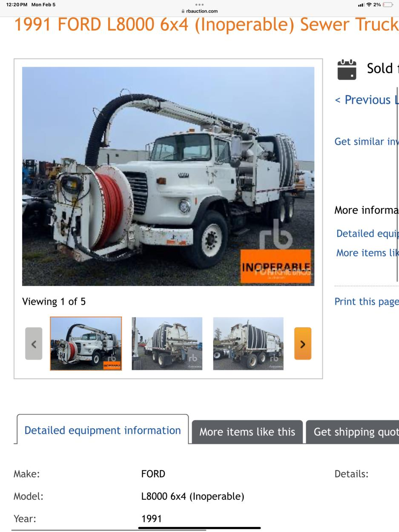Select the third tank-side truck thumbnail

[x=248, y=343]
